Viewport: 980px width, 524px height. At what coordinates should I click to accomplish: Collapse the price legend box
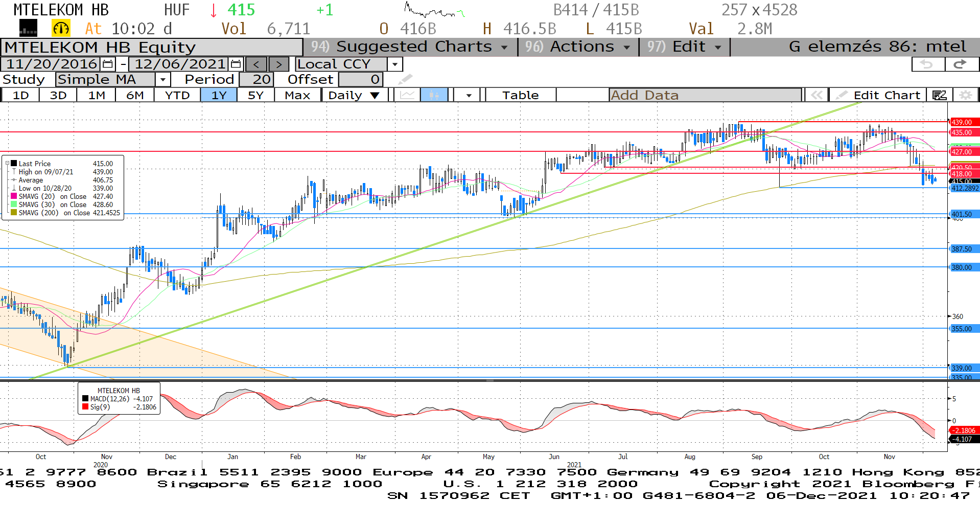(7, 164)
